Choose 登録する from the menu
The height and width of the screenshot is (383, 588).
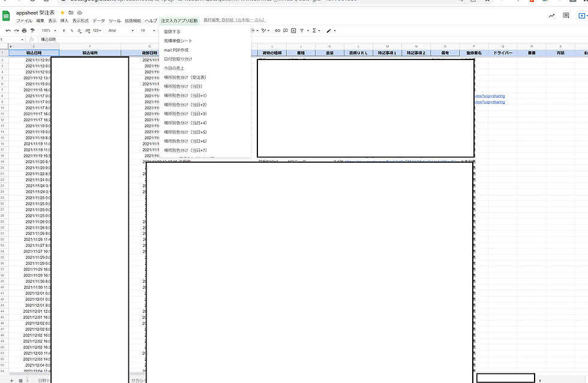[172, 31]
